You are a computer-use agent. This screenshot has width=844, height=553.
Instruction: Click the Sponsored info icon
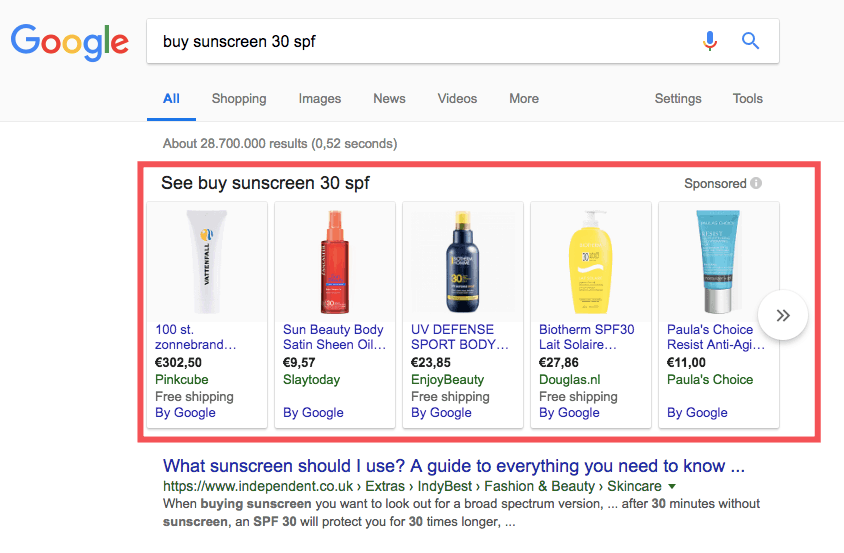click(756, 184)
